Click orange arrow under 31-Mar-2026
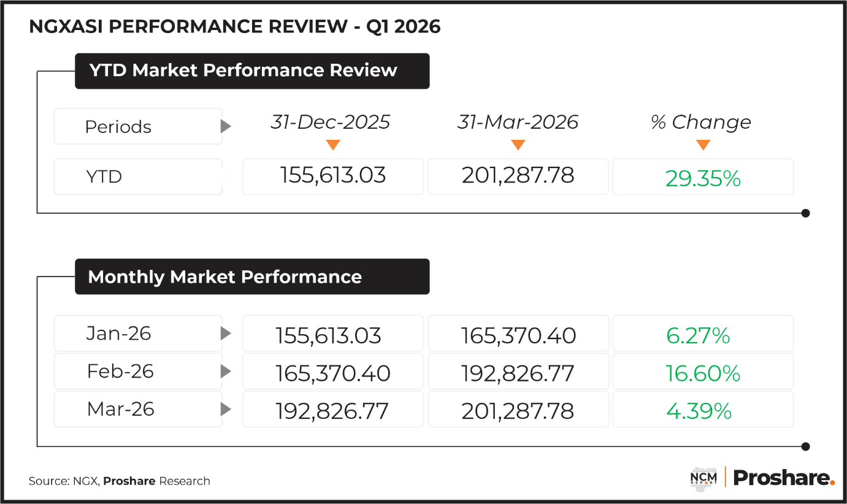Screen dimensions: 847x504 tap(518, 145)
